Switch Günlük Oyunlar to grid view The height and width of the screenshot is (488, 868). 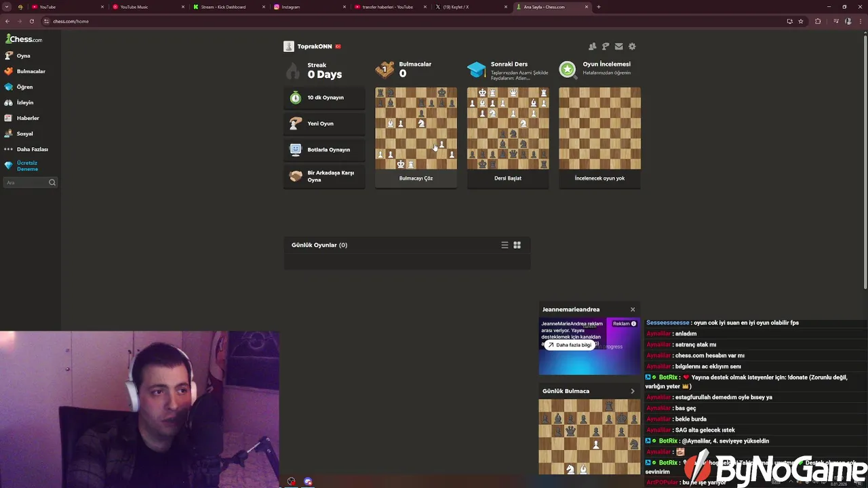[517, 245]
